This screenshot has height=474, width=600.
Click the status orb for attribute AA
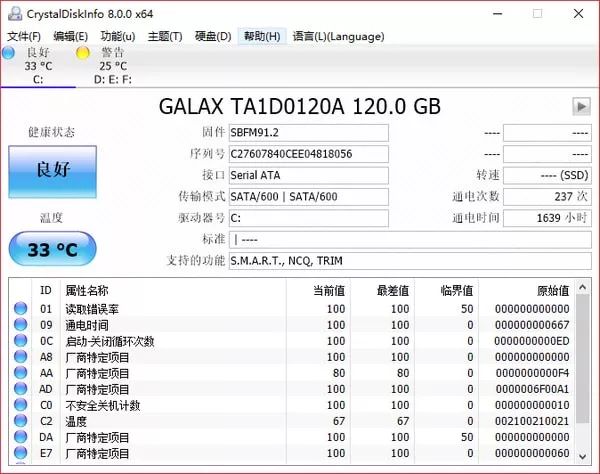point(20,373)
